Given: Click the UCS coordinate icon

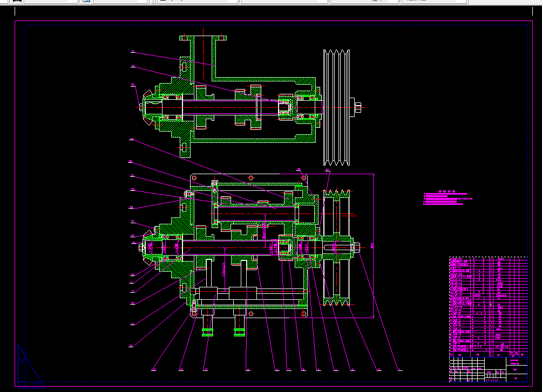Looking at the screenshot, I should point(31,367).
